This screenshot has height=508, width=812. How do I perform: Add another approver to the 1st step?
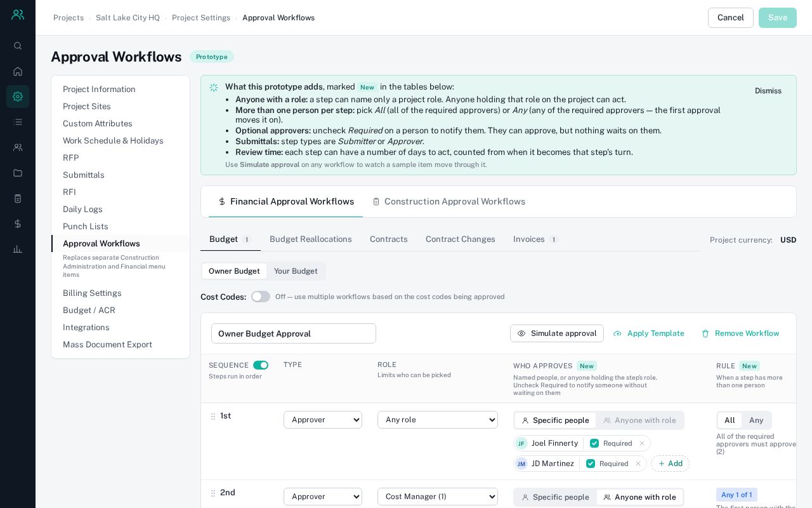pyautogui.click(x=670, y=464)
